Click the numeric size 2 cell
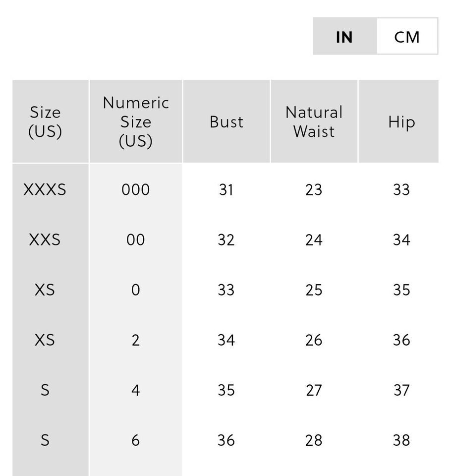The image size is (451, 476). pos(136,340)
